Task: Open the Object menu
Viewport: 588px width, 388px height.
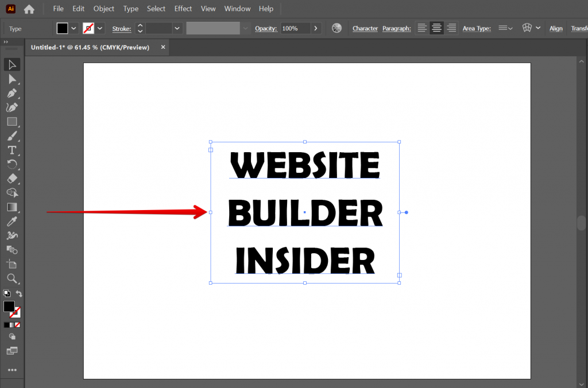Action: pos(103,9)
